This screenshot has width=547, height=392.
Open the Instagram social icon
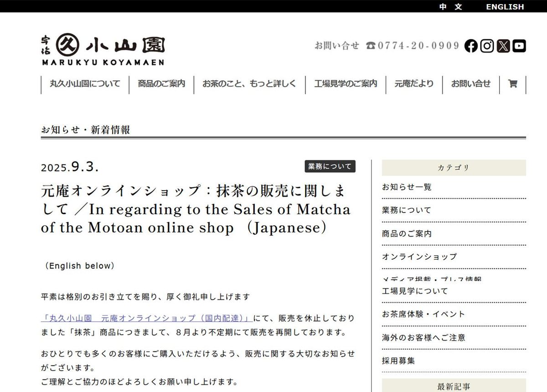[487, 46]
